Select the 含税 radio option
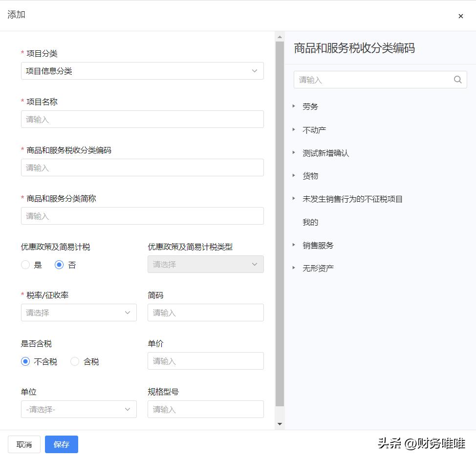The height and width of the screenshot is (460, 476). pyautogui.click(x=75, y=361)
